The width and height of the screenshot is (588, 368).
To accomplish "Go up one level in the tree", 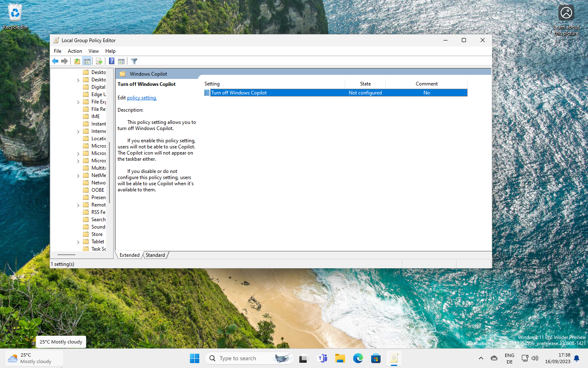I will (77, 61).
